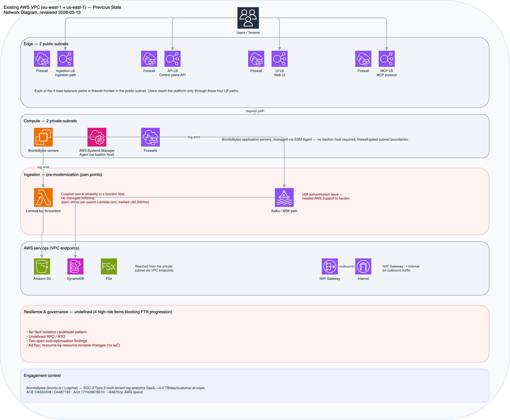Viewport: 510px width, 420px height.
Task: Click the FSx icon
Action: (109, 266)
